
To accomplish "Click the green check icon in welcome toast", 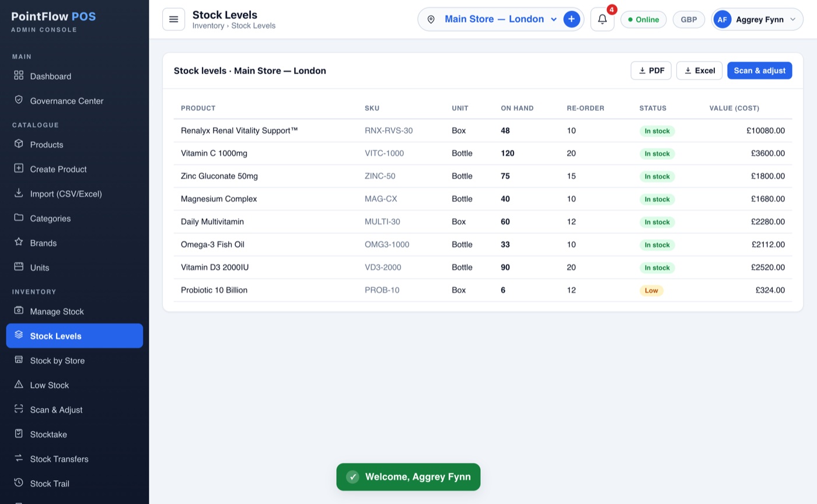I will click(x=352, y=477).
